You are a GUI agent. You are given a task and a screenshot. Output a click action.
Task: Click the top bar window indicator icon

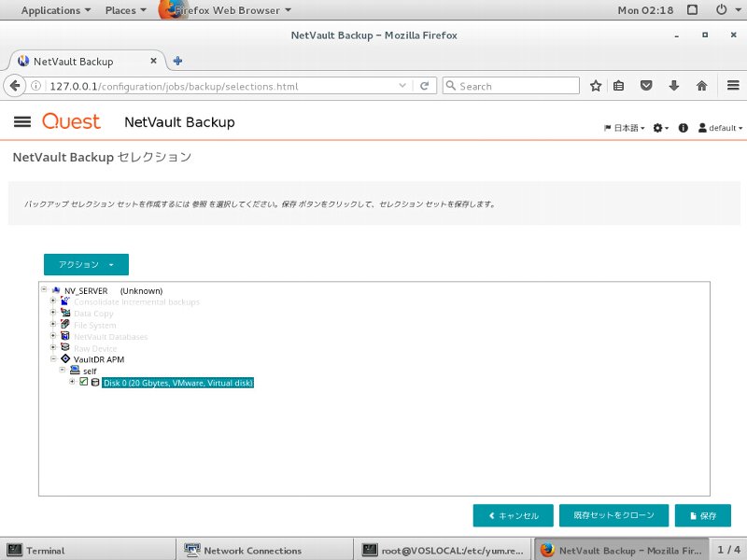click(692, 10)
